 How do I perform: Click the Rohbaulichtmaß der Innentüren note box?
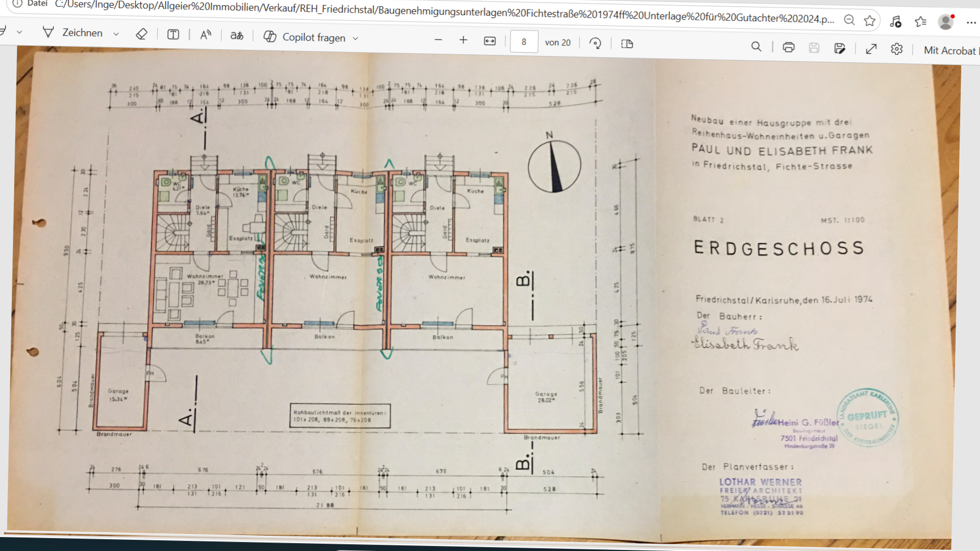340,416
